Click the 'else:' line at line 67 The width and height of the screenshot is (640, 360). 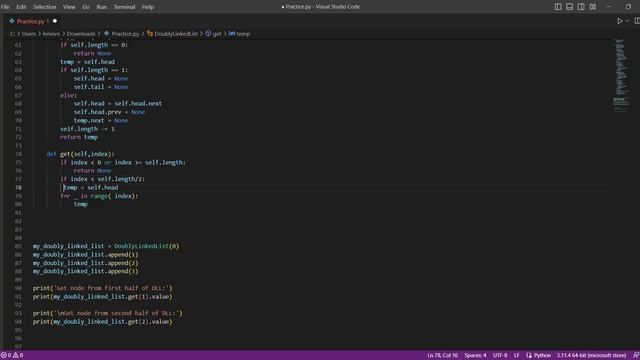tap(69, 96)
